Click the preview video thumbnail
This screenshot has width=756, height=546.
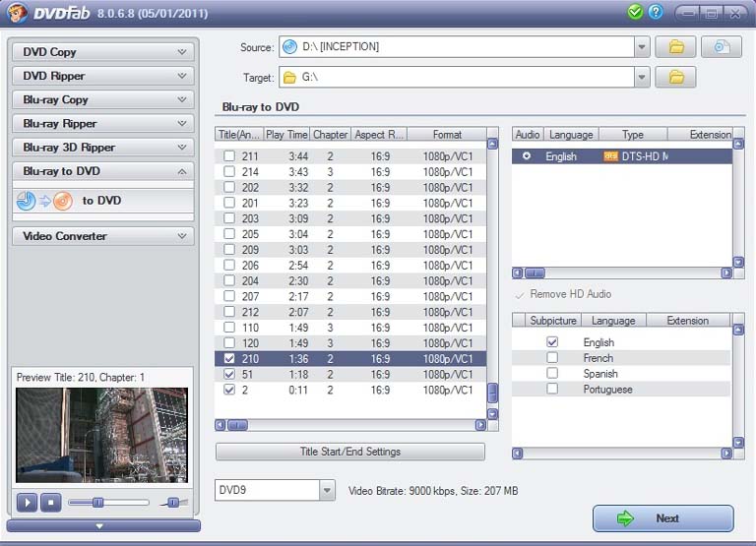coord(101,435)
